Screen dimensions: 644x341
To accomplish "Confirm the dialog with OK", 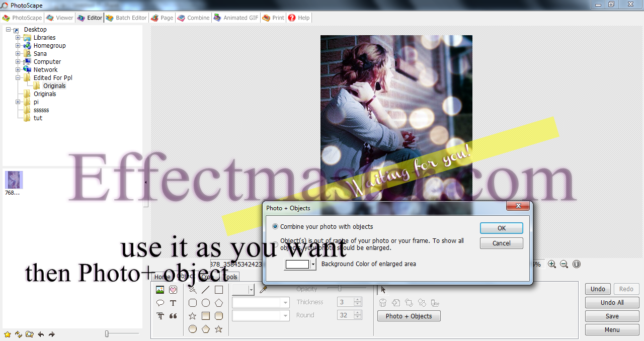I will tap(502, 228).
